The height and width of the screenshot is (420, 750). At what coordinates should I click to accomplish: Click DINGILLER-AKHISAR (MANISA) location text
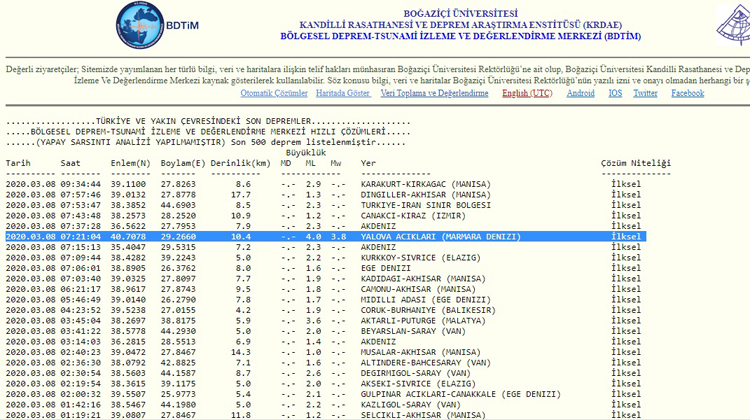coord(426,195)
